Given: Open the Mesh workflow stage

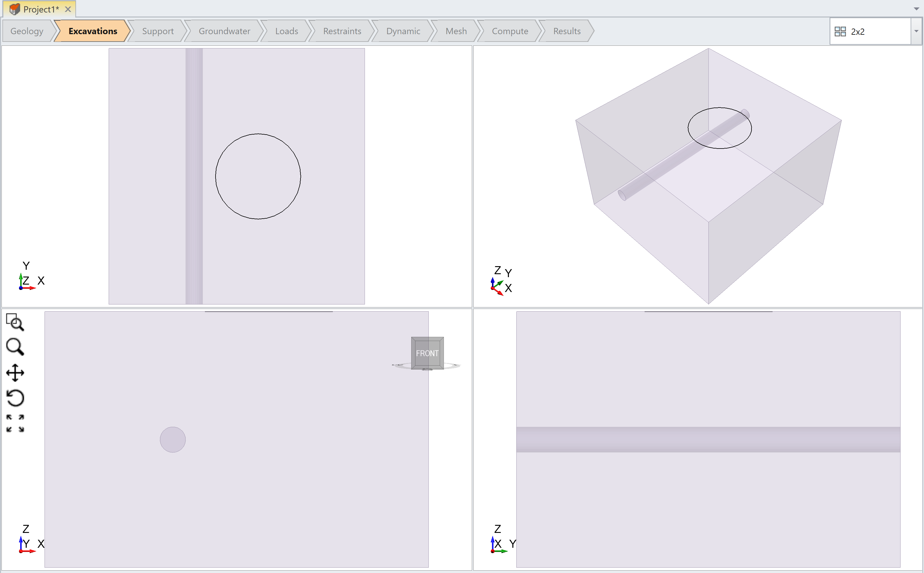Looking at the screenshot, I should point(455,31).
